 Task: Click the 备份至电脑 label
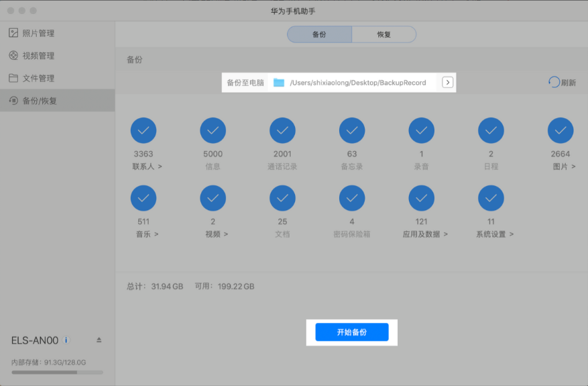click(245, 83)
